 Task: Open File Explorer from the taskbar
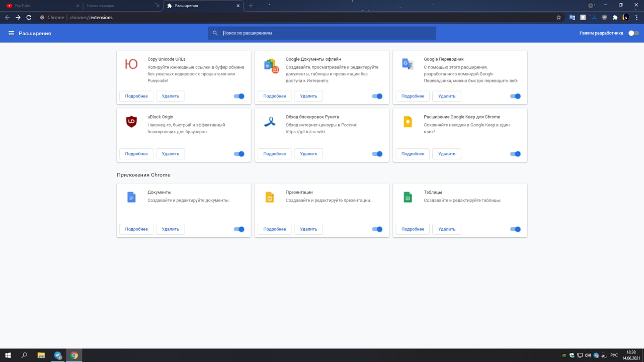tap(41, 355)
